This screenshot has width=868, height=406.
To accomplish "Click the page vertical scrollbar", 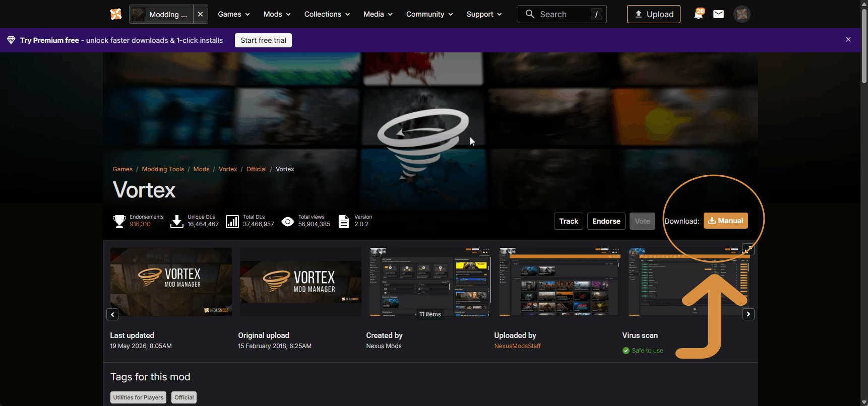I will pos(864,45).
